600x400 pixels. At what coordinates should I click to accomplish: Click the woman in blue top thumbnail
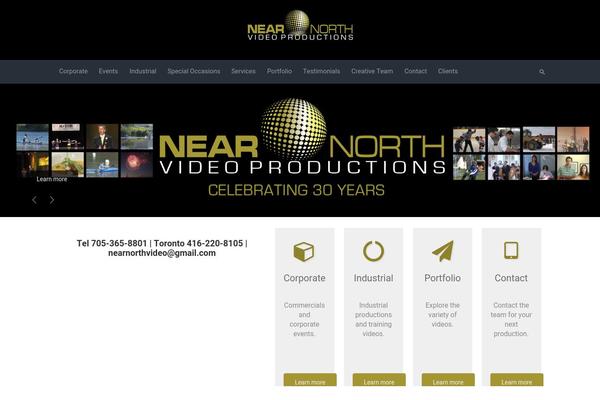coord(539,167)
